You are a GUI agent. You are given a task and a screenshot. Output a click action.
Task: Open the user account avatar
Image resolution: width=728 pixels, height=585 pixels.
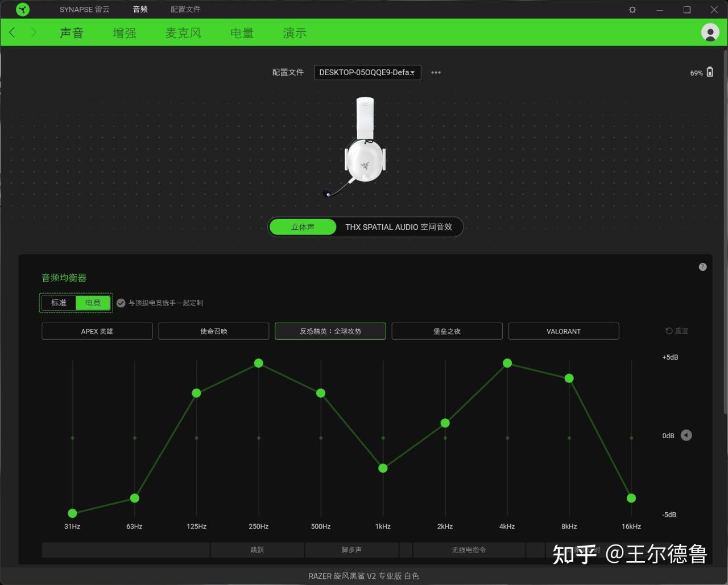[x=710, y=32]
